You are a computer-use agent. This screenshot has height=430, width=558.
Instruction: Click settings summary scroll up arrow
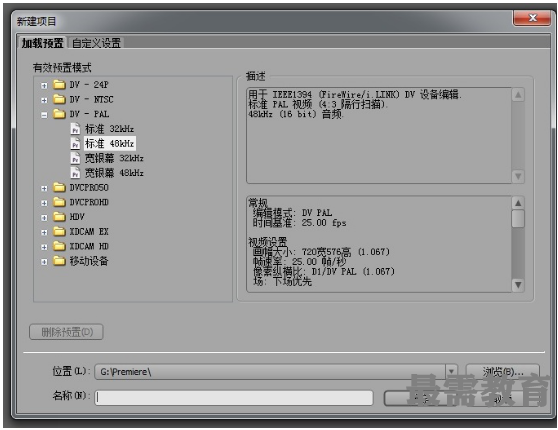tap(518, 203)
